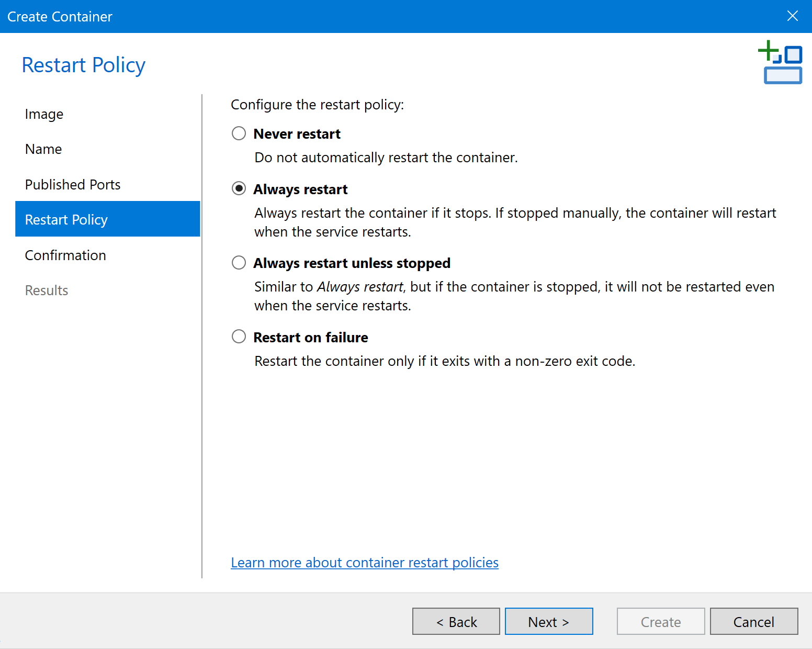Click Next to continue the wizard

(x=548, y=622)
